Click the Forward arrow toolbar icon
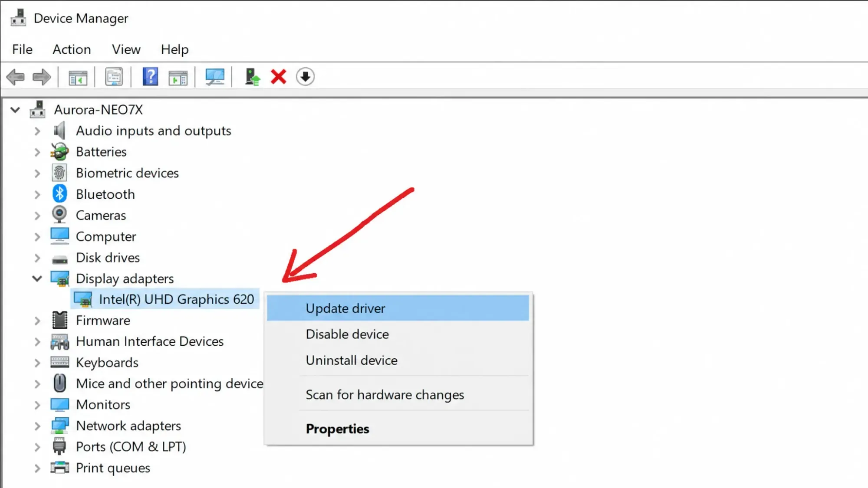This screenshot has height=488, width=868. 42,77
